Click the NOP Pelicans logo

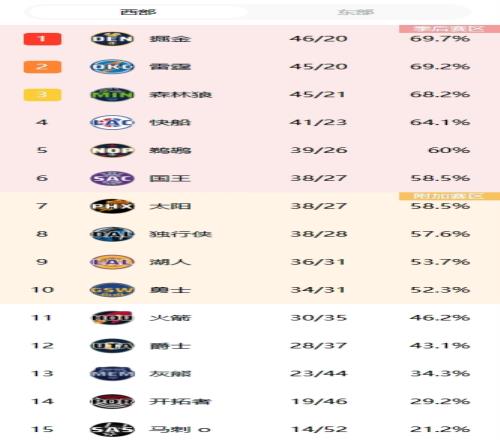pyautogui.click(x=112, y=150)
